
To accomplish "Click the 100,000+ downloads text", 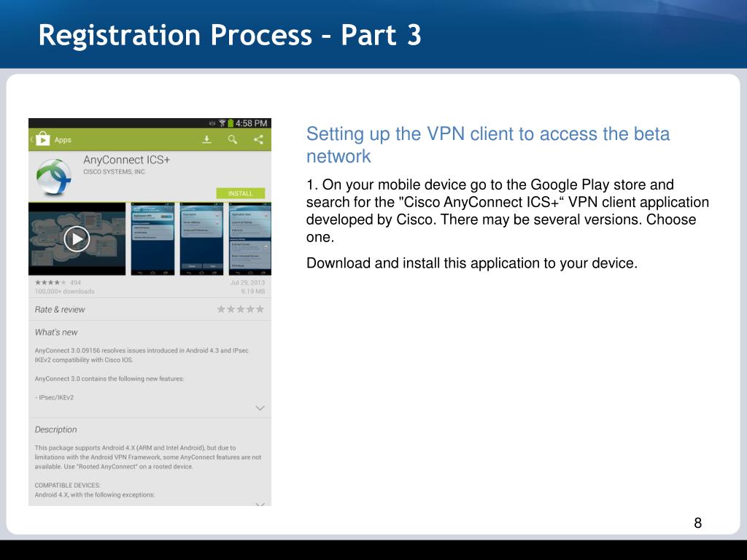I will 65,292.
